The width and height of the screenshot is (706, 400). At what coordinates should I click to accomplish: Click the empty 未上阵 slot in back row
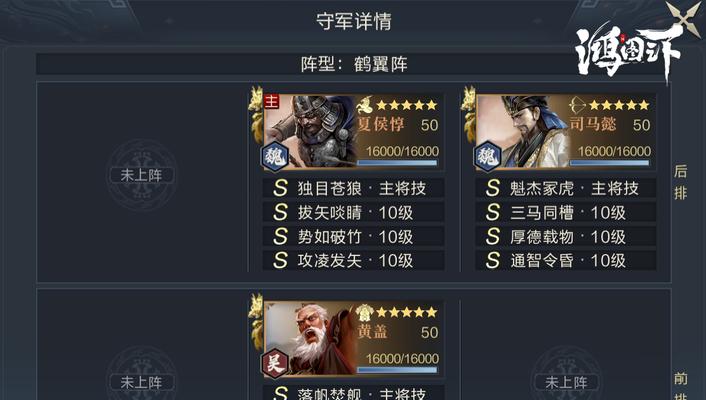pos(141,175)
